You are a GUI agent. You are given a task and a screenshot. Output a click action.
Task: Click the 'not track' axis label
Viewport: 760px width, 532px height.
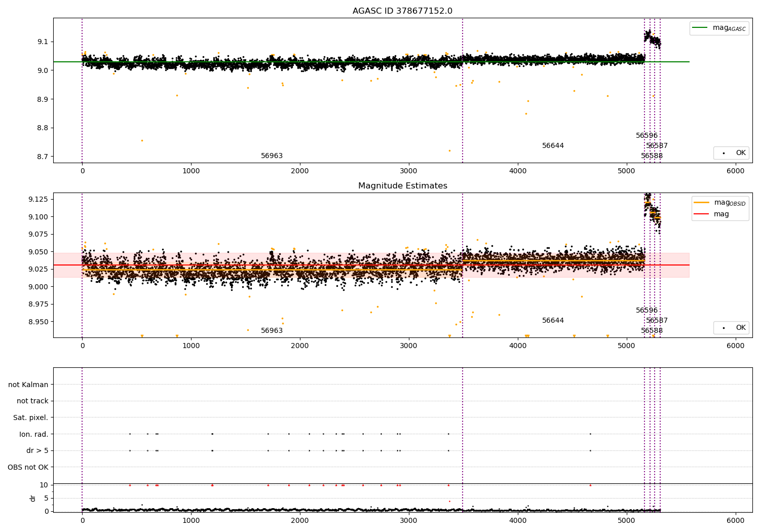point(32,401)
